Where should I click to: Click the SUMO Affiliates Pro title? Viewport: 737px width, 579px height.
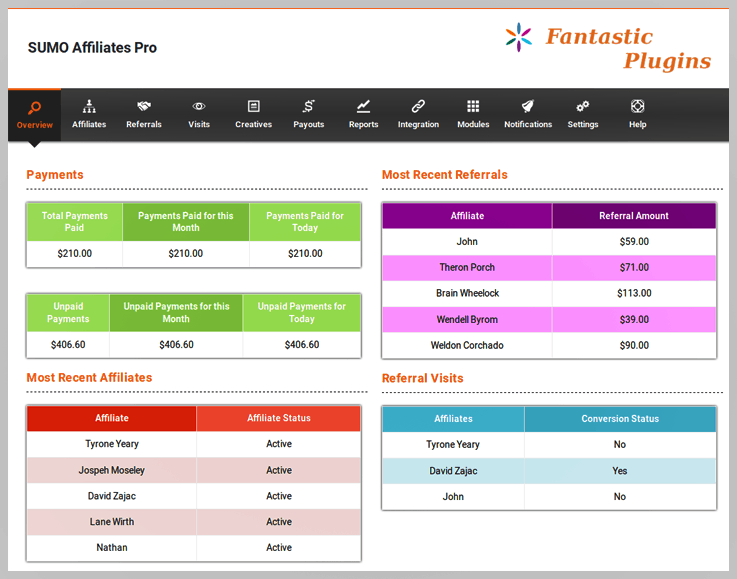(92, 47)
